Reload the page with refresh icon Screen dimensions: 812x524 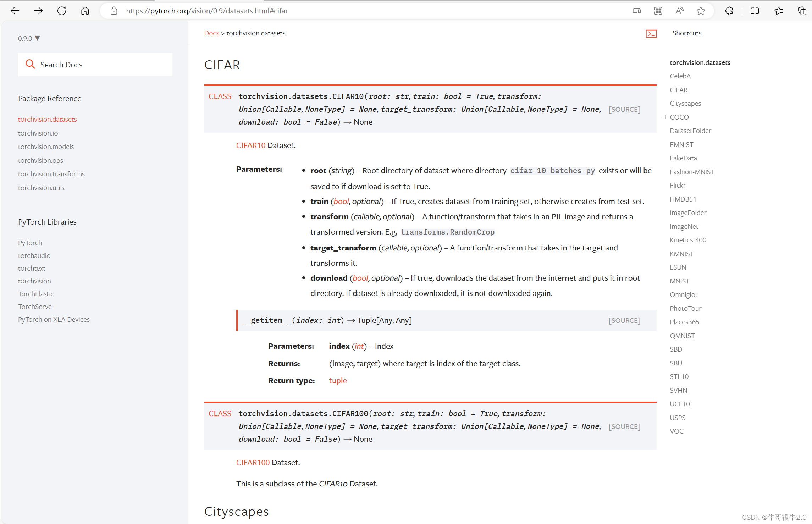pyautogui.click(x=62, y=11)
